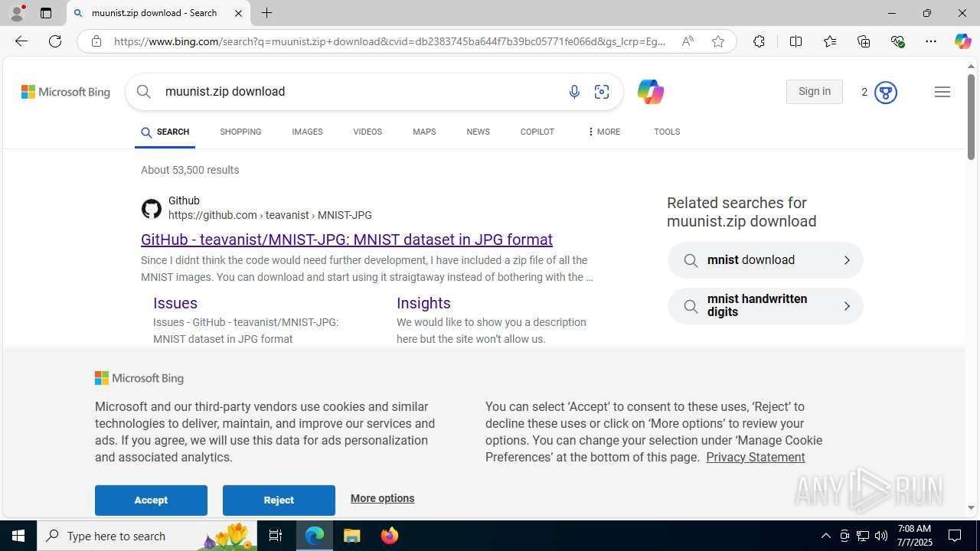Open the Insights sublink
This screenshot has height=551, width=980.
pyautogui.click(x=423, y=303)
